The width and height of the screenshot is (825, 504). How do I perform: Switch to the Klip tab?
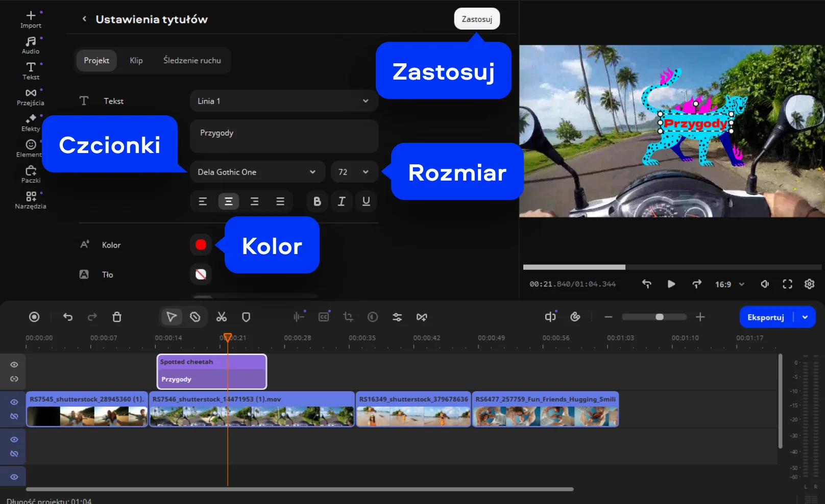tap(136, 60)
